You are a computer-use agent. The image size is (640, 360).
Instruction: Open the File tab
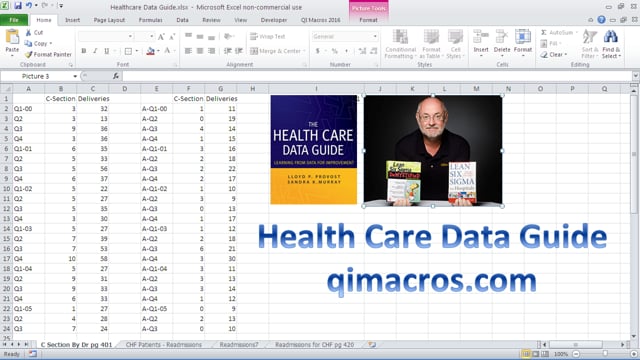coord(14,20)
